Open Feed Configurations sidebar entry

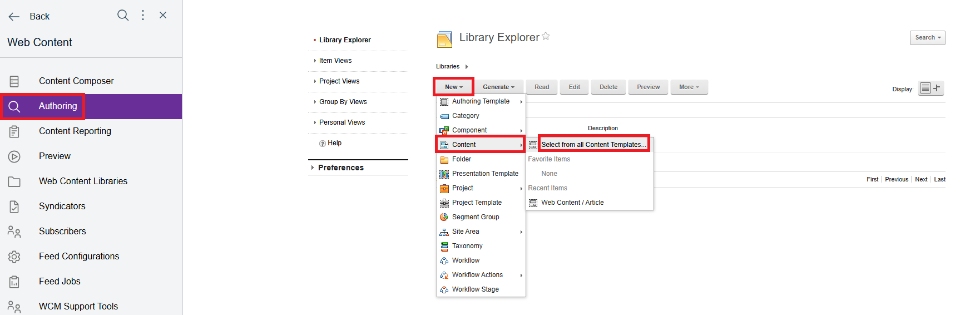[91, 257]
